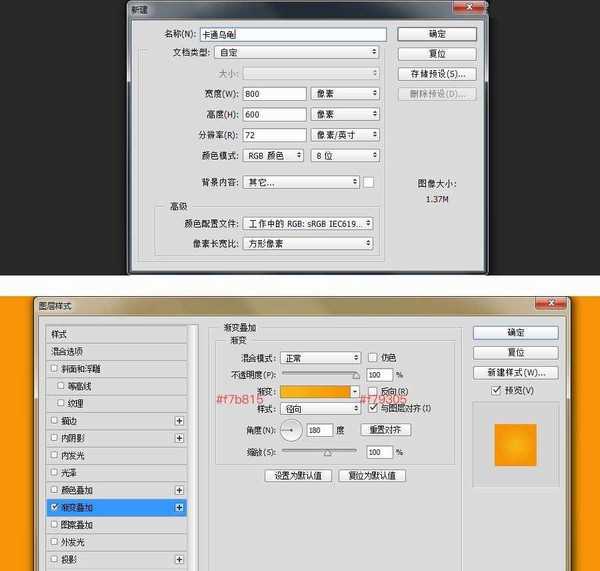Viewport: 600px width, 571px height.
Task: Toggle the 反向(R) checkbox
Action: pos(372,391)
